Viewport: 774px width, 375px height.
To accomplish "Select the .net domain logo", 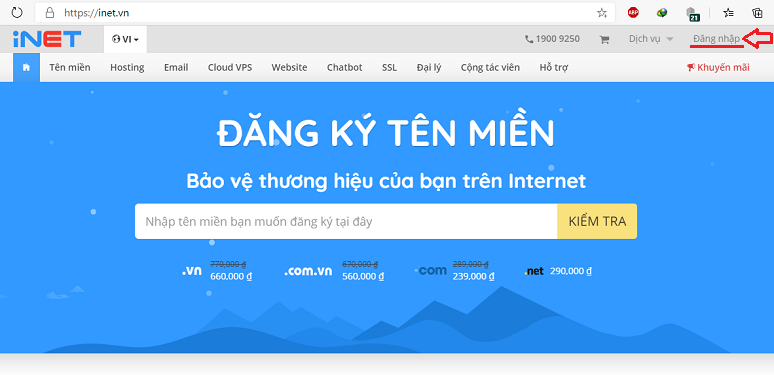I will pos(534,271).
